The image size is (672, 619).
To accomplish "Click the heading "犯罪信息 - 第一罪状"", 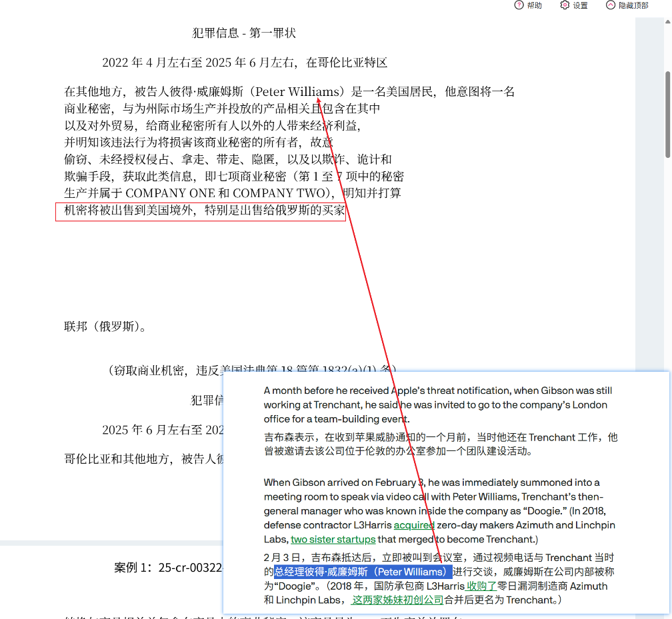I will pos(244,33).
